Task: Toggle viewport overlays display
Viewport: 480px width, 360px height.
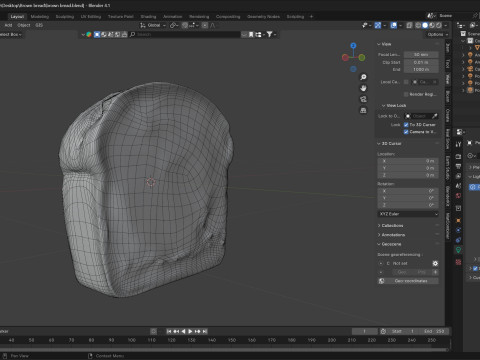Action: tap(394, 25)
